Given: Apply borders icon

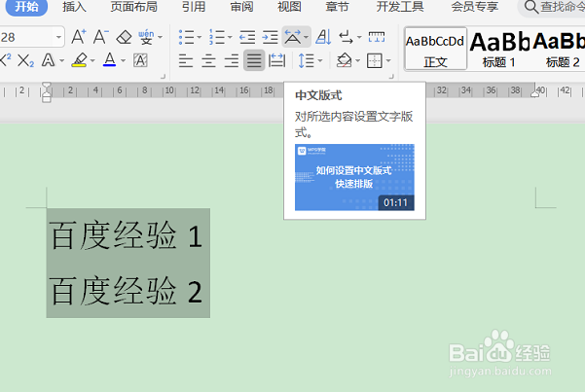Looking at the screenshot, I should pyautogui.click(x=375, y=60).
